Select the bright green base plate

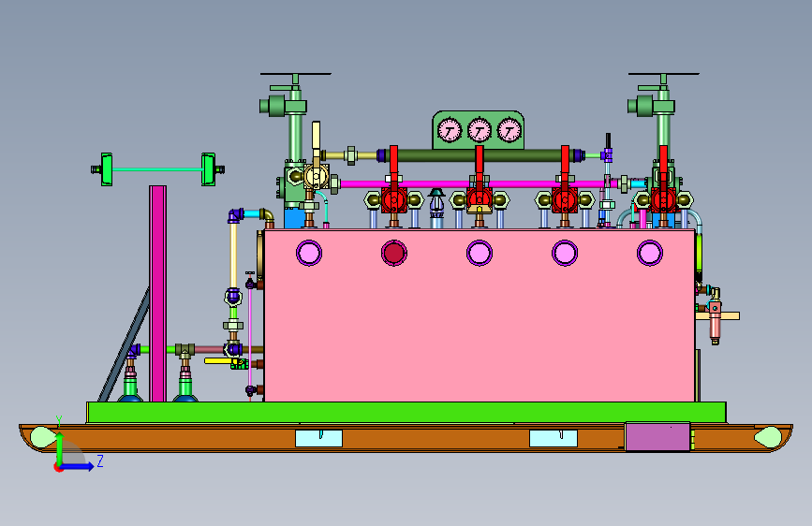406,413
